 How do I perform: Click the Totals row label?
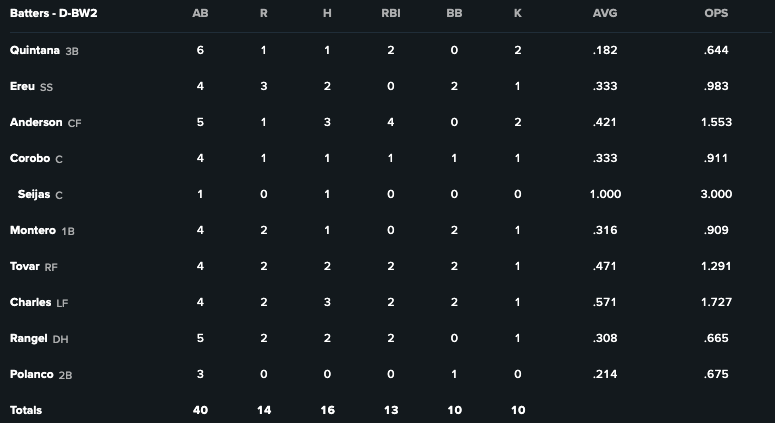point(26,410)
